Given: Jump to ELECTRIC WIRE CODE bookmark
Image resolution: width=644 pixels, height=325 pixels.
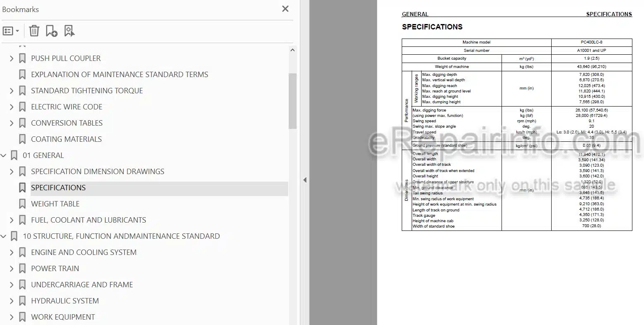Looking at the screenshot, I should point(67,107).
